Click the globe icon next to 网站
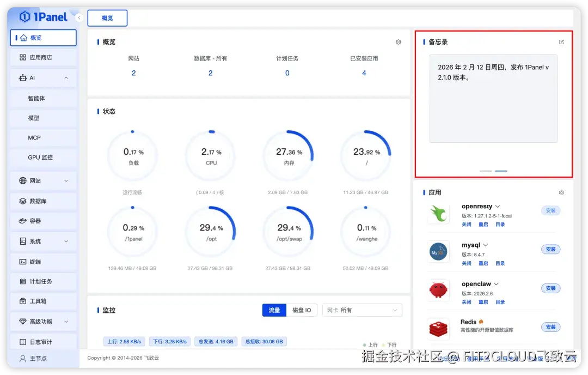This screenshot has width=588, height=375. (x=23, y=180)
